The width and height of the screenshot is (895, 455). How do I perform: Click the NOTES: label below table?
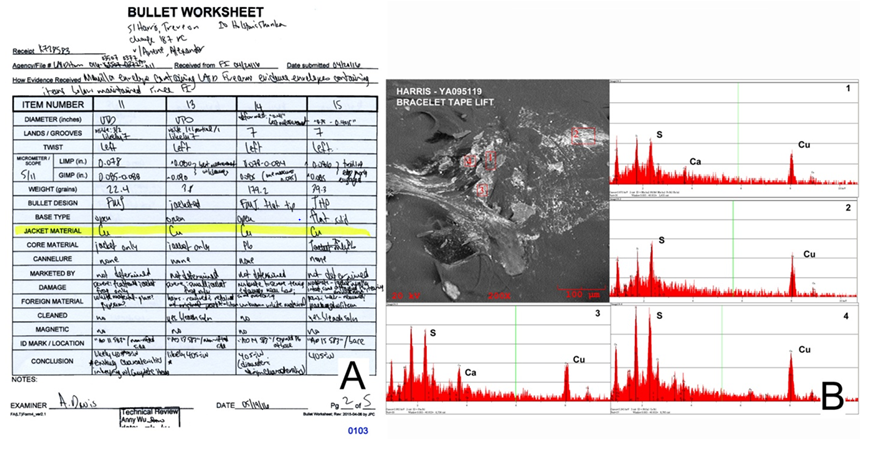pos(25,380)
